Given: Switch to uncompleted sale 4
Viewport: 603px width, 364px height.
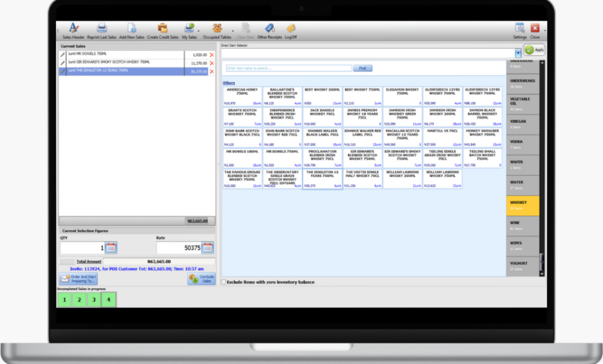Looking at the screenshot, I should [x=109, y=300].
